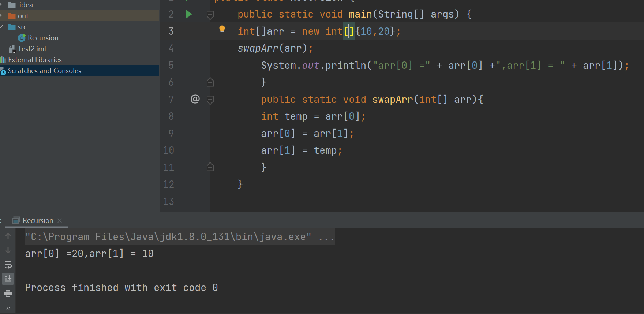
Task: Click line number 13 in the gutter
Action: 169,201
